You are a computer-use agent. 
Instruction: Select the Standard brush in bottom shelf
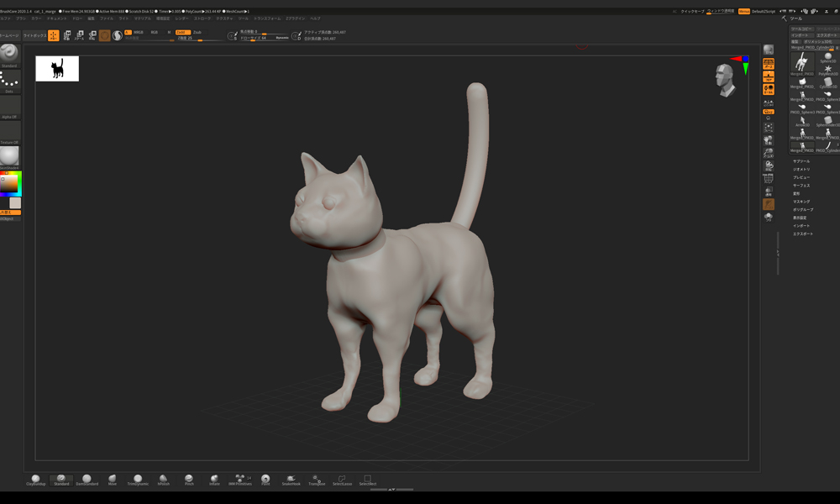61,480
